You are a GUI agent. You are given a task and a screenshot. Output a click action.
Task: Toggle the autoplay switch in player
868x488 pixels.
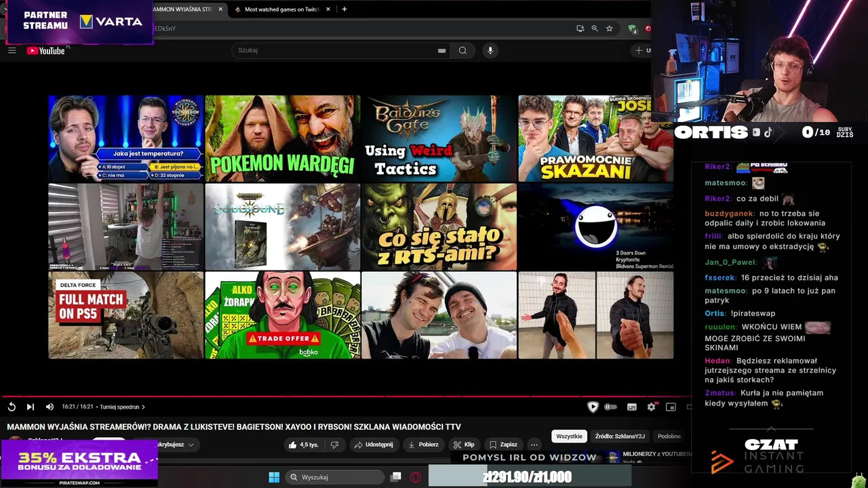610,407
